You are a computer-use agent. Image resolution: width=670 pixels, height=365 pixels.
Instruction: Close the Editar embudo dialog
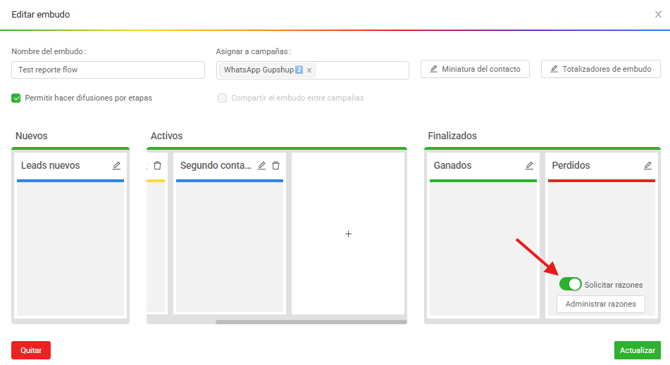(x=658, y=15)
